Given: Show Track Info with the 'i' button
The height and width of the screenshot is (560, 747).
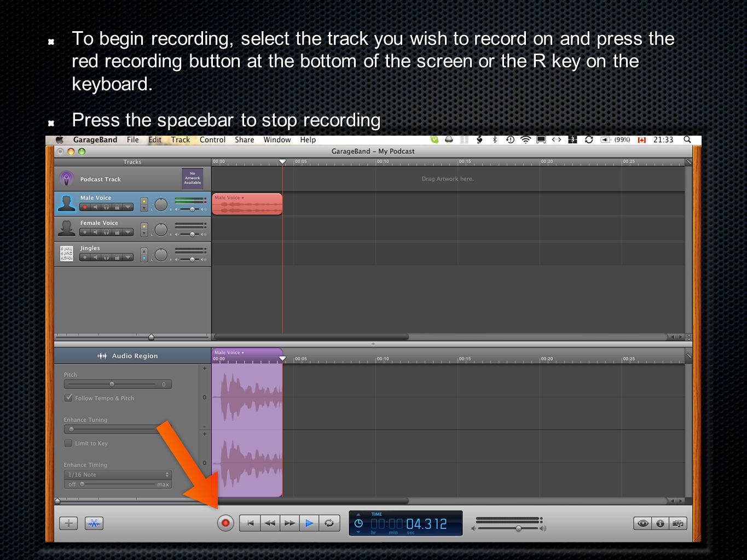Looking at the screenshot, I should pos(660,523).
